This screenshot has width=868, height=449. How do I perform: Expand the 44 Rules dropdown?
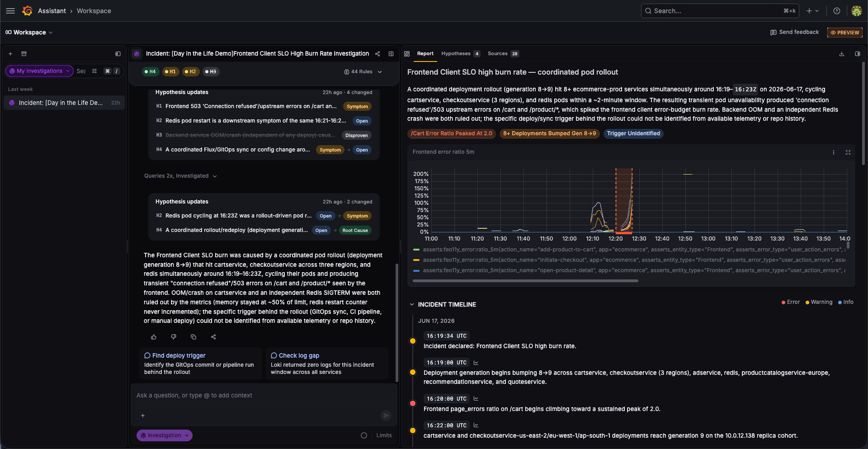click(363, 71)
